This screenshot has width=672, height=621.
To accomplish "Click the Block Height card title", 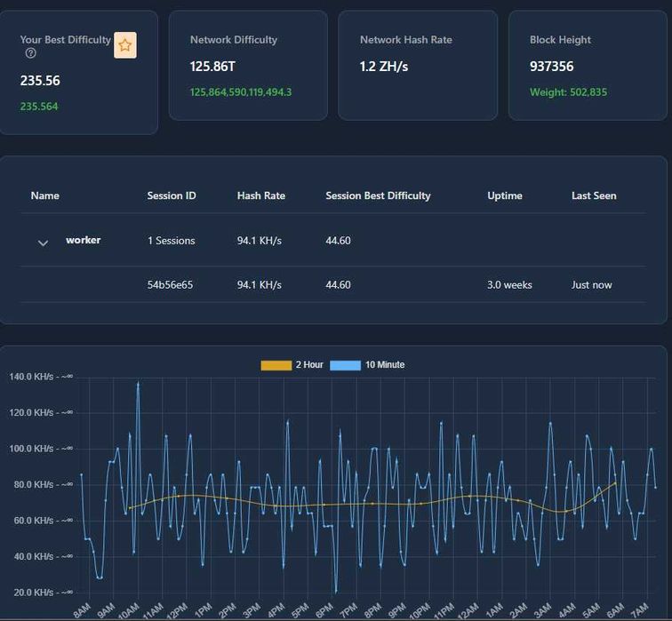I will [x=560, y=40].
